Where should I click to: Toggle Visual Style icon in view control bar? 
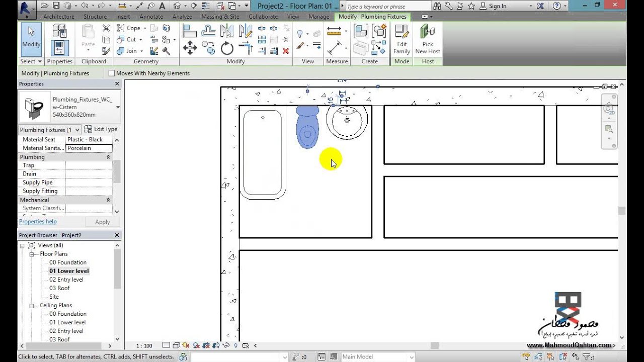(177, 345)
